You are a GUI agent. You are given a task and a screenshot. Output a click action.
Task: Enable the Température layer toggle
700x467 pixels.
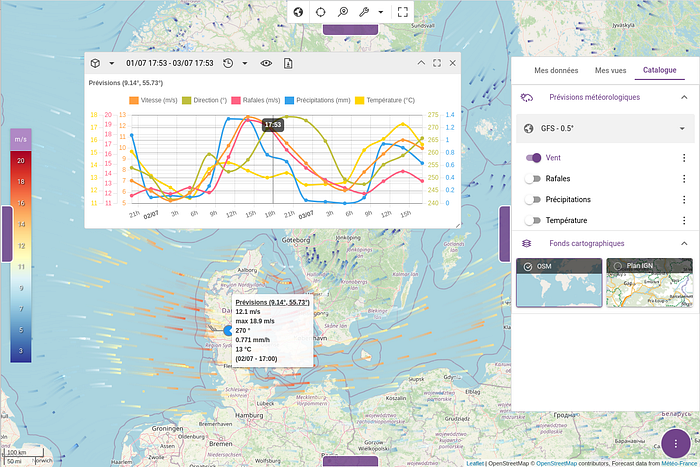(533, 221)
